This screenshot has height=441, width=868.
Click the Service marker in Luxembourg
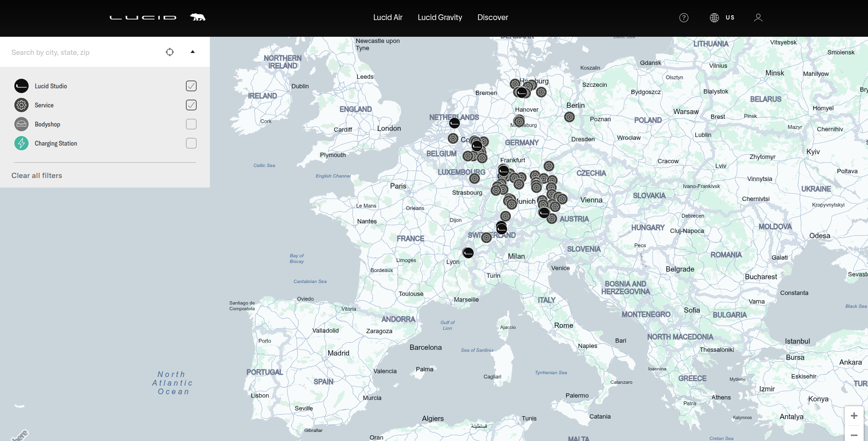tap(474, 178)
